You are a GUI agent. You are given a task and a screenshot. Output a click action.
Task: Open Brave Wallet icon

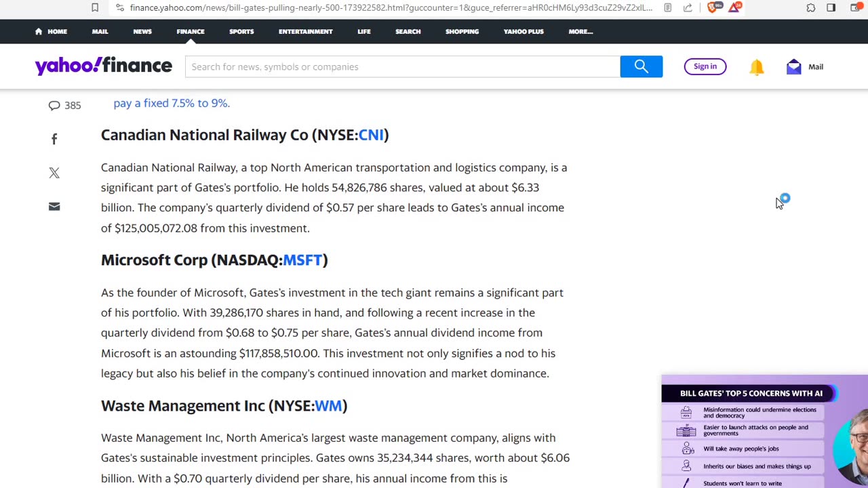[x=855, y=7]
